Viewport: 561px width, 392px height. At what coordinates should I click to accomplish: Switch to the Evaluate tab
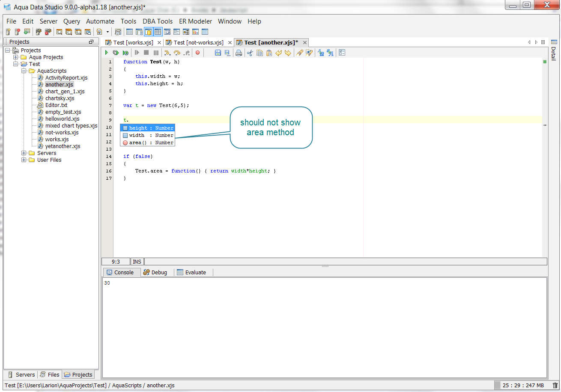192,272
